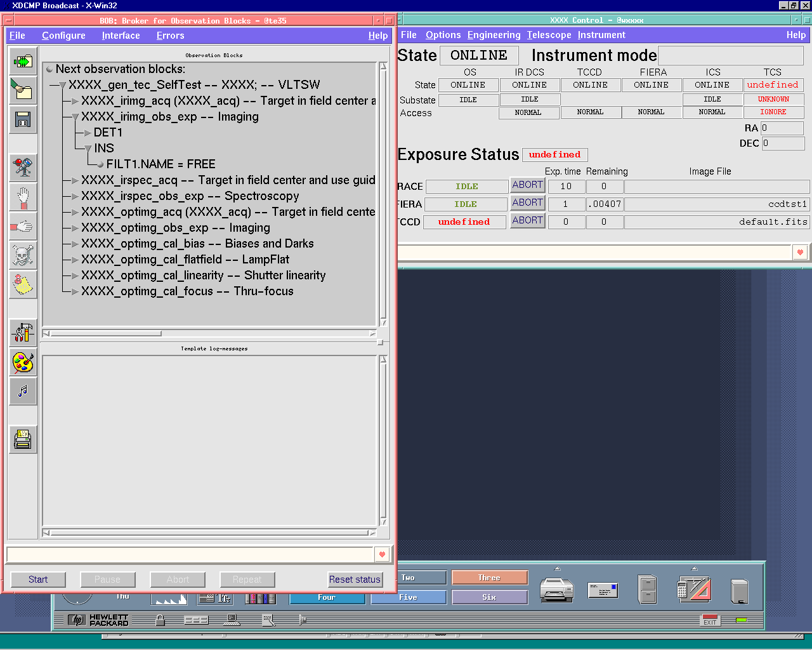
Task: Select the XXXX_optimg_cal_flatfield LampFlat row
Action: [185, 260]
